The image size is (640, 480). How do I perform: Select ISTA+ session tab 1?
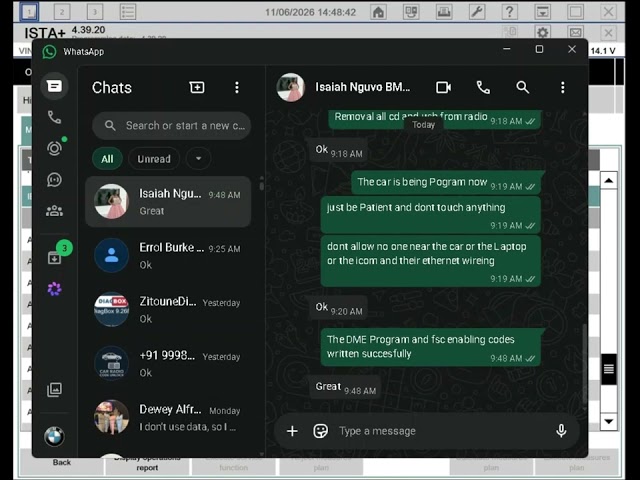(29, 12)
